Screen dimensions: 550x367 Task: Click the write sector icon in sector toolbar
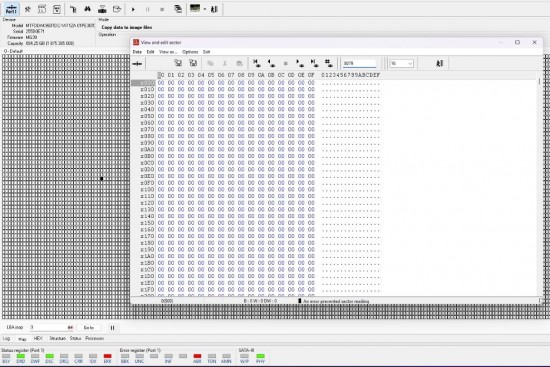click(193, 63)
